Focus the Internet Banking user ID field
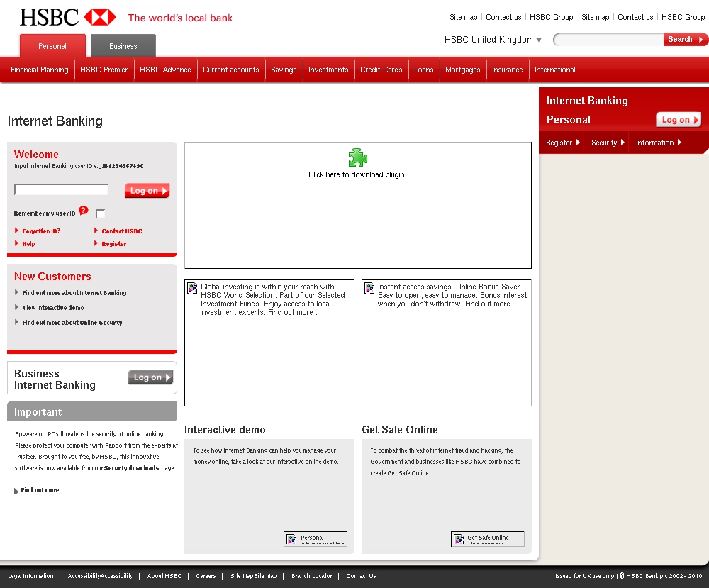 tap(62, 189)
